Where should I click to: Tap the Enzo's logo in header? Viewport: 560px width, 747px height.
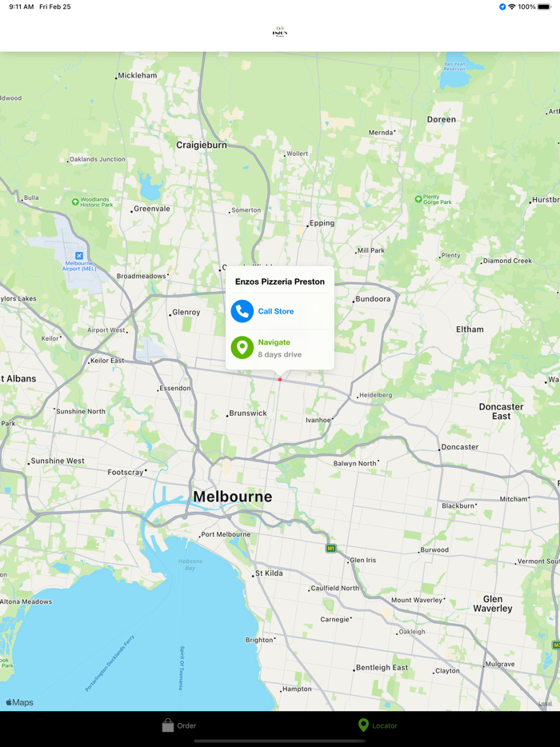[x=280, y=31]
